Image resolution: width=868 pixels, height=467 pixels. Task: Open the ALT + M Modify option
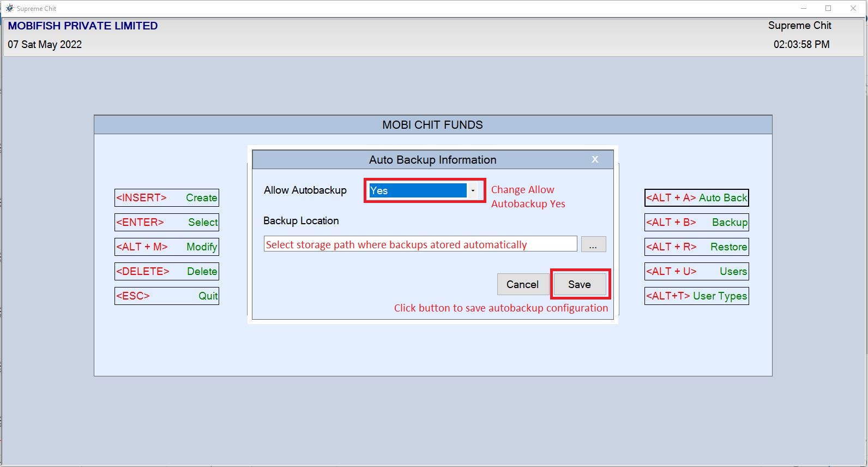[167, 247]
